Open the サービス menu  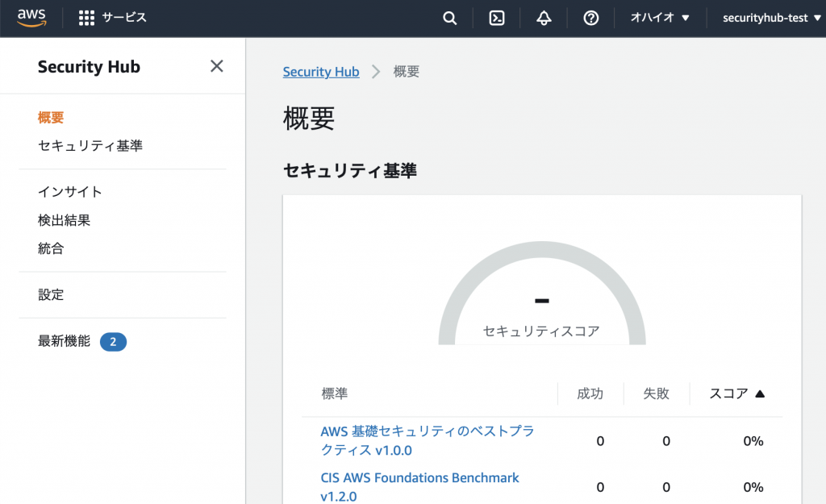point(123,18)
